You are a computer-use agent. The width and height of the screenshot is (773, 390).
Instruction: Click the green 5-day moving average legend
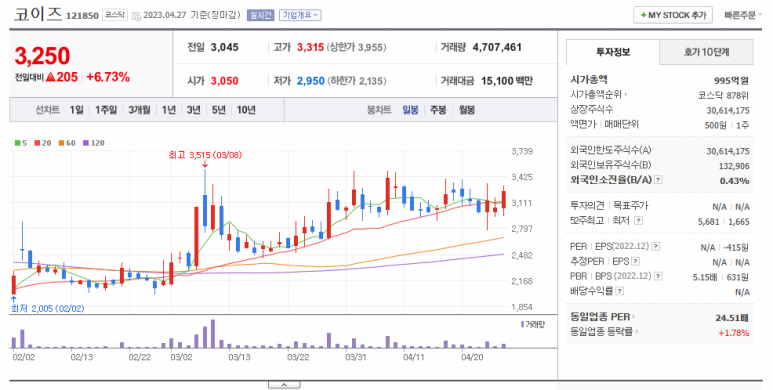(21, 143)
